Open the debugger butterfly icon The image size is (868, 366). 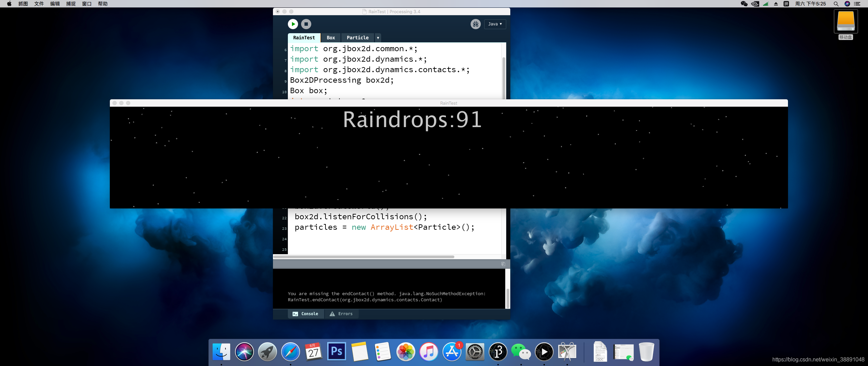pos(476,24)
